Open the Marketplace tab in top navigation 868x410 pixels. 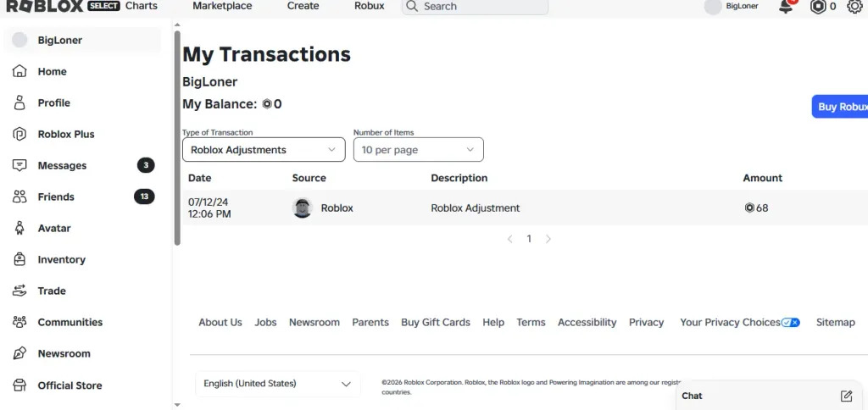coord(222,6)
